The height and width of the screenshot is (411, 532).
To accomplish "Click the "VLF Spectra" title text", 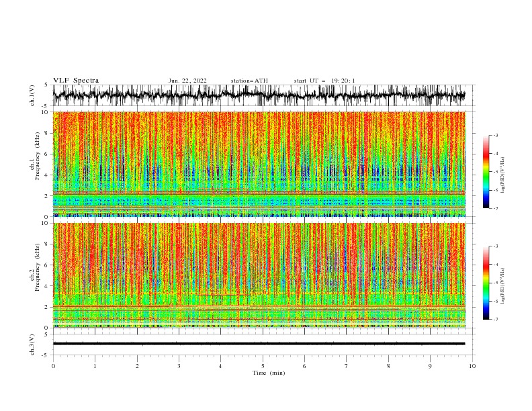I will pyautogui.click(x=76, y=81).
